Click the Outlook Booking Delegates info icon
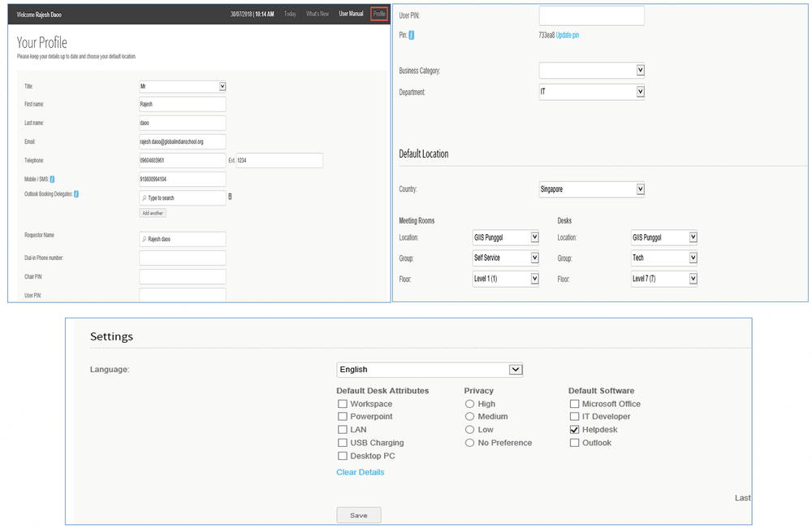Viewport: 812px width, 529px height. pos(76,194)
